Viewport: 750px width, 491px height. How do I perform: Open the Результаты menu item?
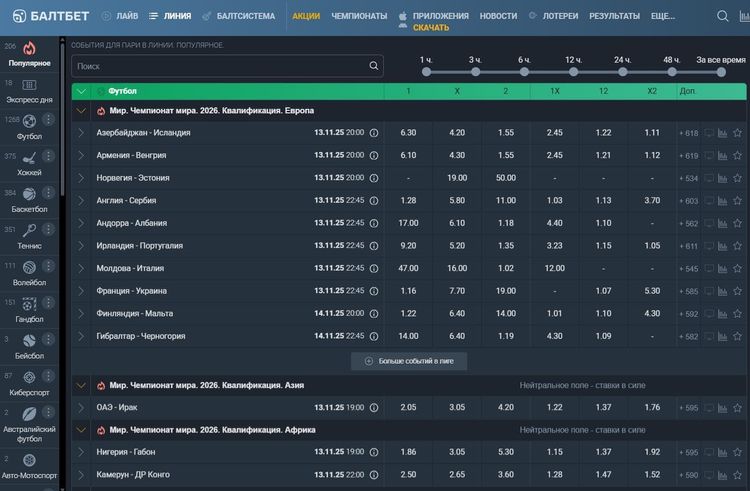pyautogui.click(x=614, y=17)
